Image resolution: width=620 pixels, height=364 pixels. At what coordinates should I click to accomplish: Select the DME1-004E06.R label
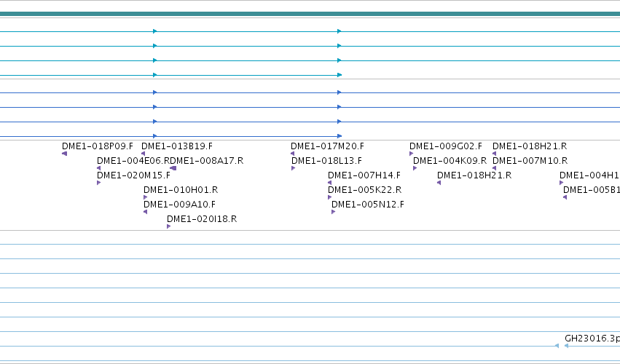tap(133, 161)
